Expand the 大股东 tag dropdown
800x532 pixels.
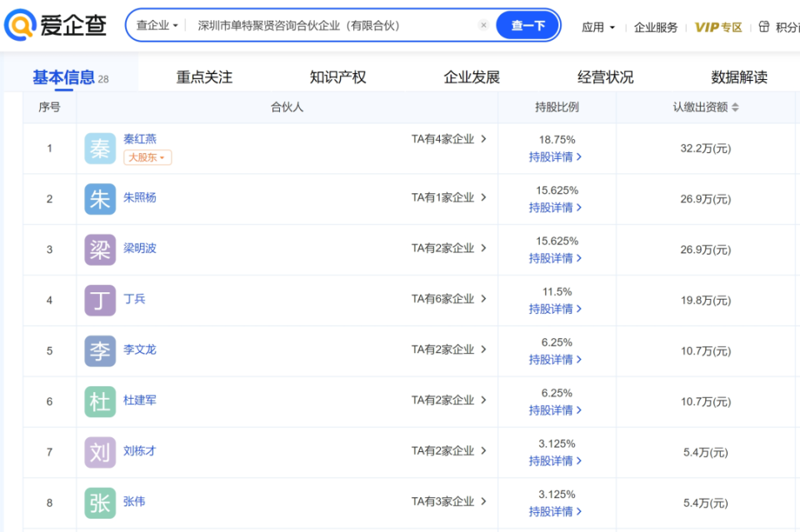147,157
